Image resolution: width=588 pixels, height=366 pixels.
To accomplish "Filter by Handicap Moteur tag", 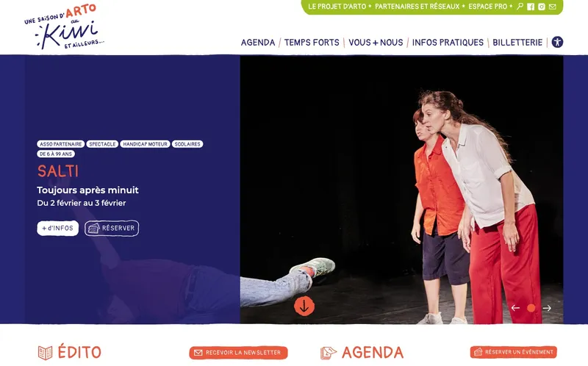I will pyautogui.click(x=145, y=144).
